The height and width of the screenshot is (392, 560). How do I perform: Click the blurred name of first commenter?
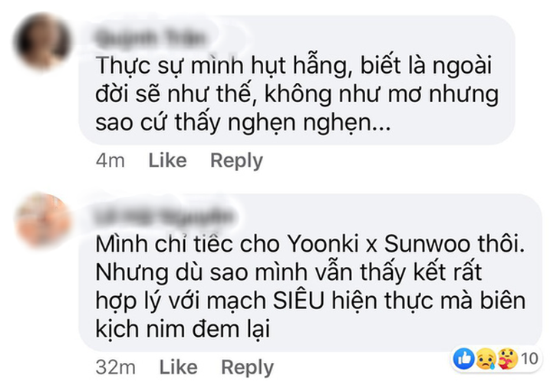click(x=151, y=38)
